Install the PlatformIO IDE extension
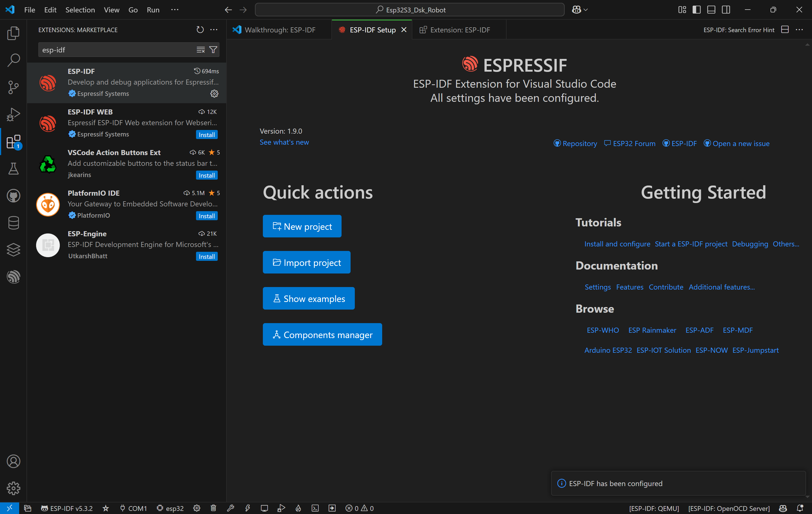 point(207,216)
